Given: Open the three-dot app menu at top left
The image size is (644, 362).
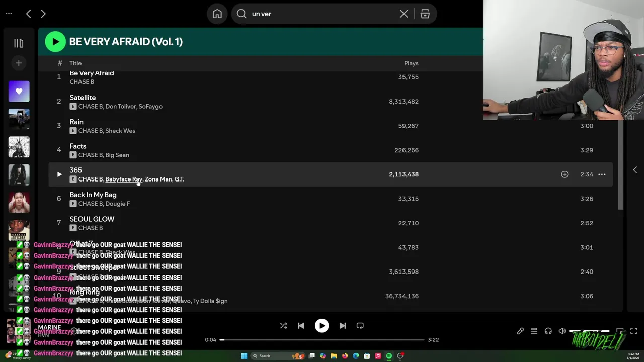Looking at the screenshot, I should 9,14.
